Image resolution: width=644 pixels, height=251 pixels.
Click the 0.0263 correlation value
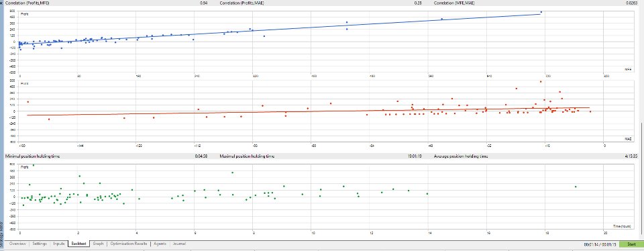tap(632, 3)
